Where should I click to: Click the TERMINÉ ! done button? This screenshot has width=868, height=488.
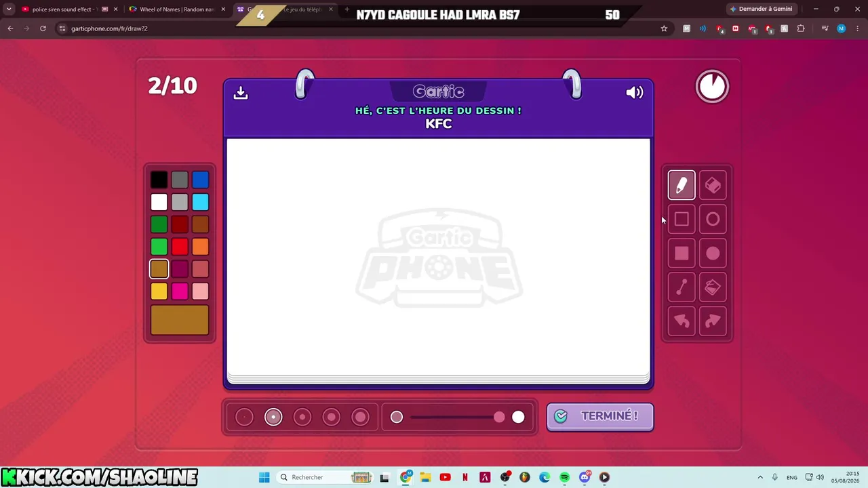(x=600, y=416)
